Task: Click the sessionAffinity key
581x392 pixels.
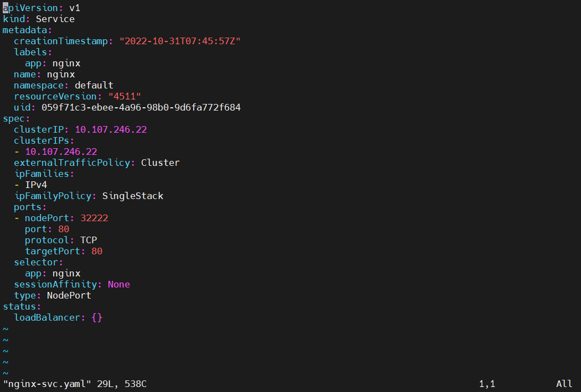Action: pyautogui.click(x=55, y=284)
